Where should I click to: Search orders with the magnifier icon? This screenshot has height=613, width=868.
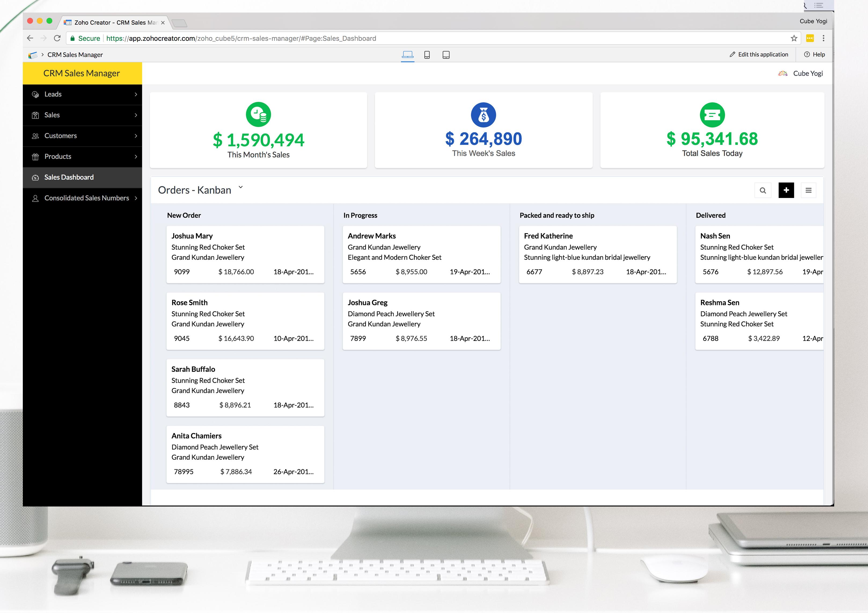point(763,190)
